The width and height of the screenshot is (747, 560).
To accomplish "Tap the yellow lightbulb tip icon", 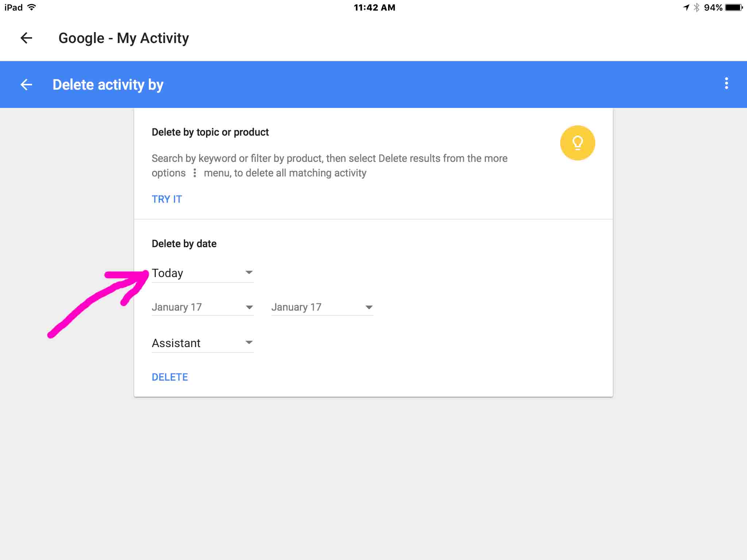I will 577,143.
